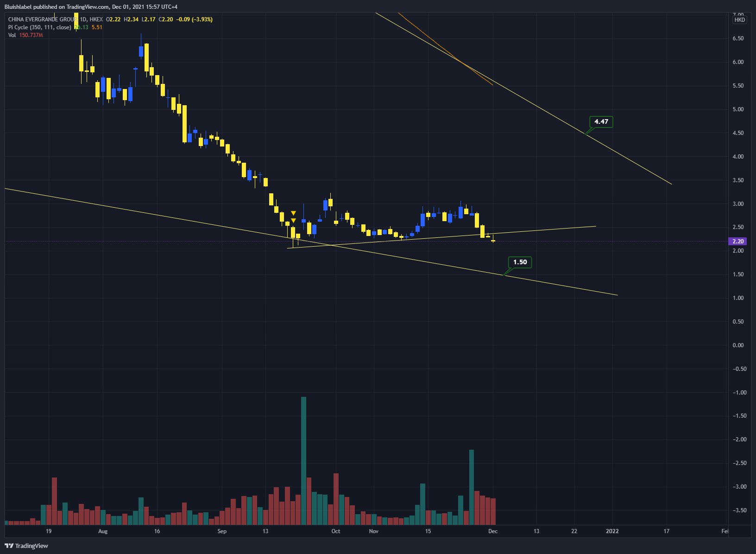Image resolution: width=756 pixels, height=554 pixels.
Task: Click the 2.20 current price tag
Action: (x=738, y=242)
